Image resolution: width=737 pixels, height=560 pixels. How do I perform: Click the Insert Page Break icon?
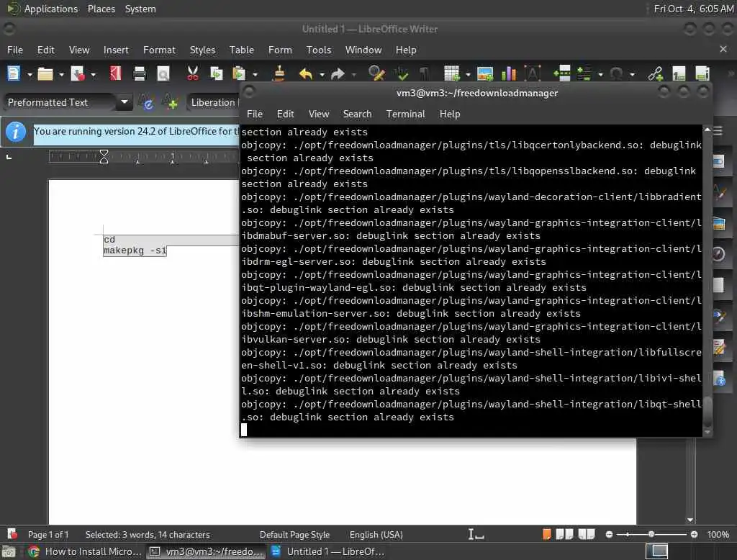tap(562, 73)
